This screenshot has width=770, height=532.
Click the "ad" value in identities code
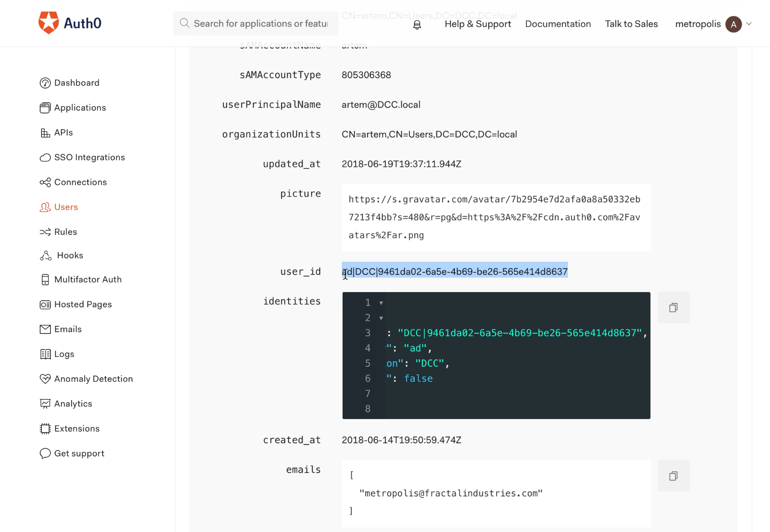[x=415, y=348]
